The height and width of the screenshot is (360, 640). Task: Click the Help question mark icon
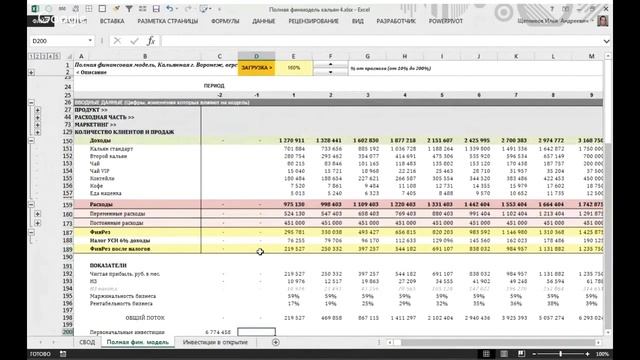point(552,9)
